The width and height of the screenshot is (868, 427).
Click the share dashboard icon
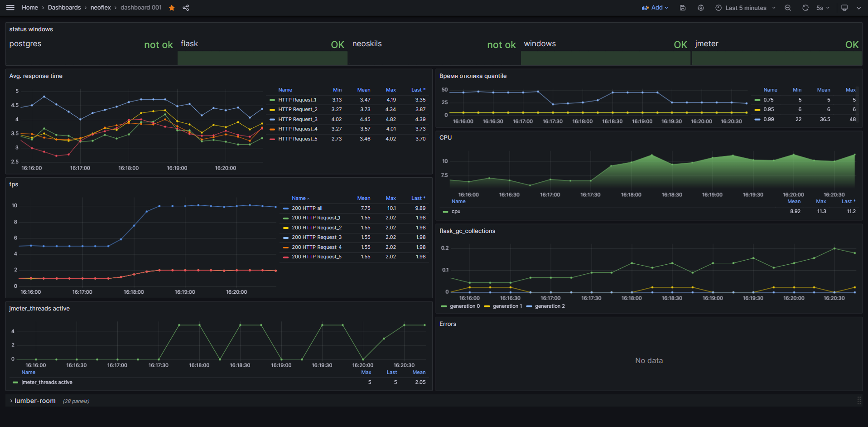[x=186, y=8]
